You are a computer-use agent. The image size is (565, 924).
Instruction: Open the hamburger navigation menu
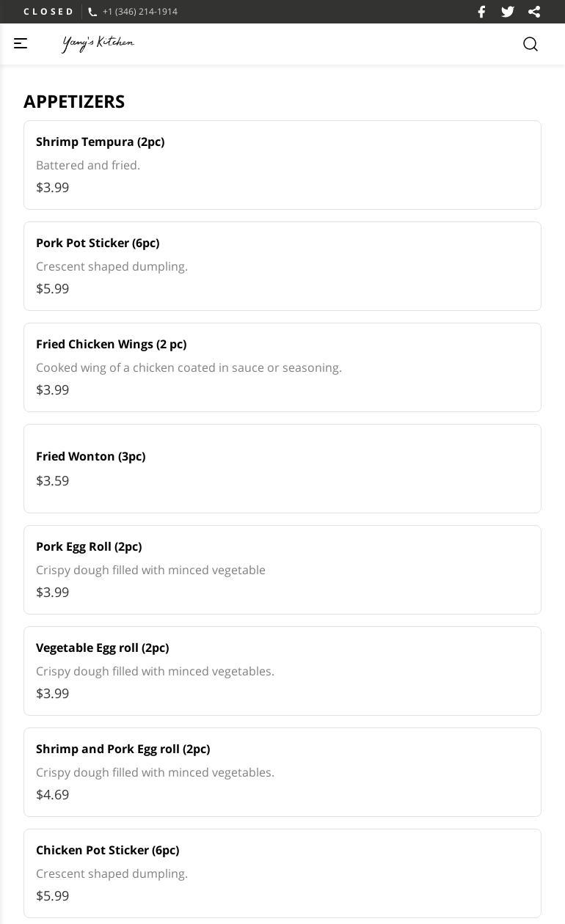click(21, 43)
